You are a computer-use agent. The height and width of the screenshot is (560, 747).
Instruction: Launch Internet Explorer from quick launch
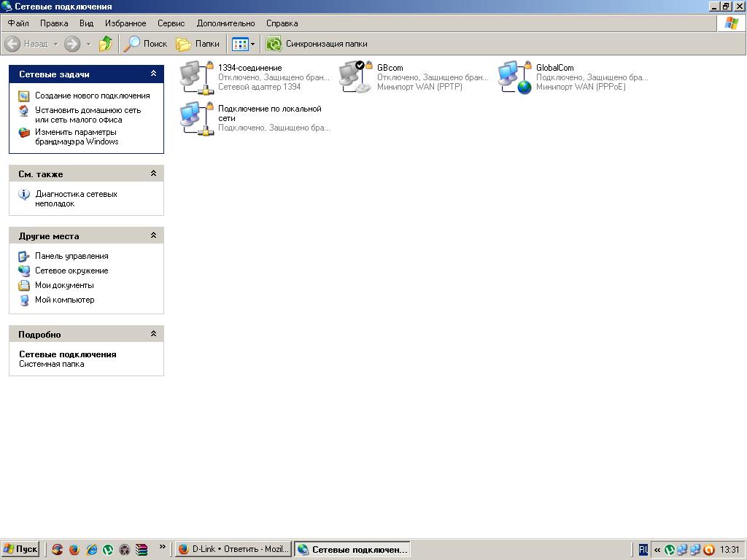91,550
